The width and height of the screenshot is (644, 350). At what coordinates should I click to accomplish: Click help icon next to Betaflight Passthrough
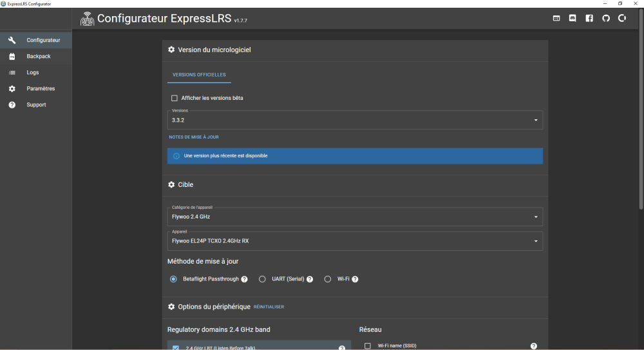click(244, 279)
